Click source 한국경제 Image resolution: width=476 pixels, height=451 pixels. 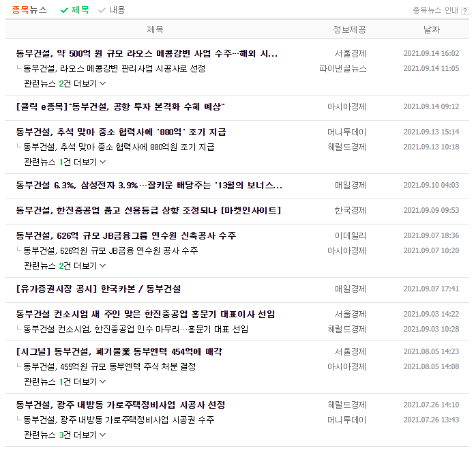click(x=351, y=210)
